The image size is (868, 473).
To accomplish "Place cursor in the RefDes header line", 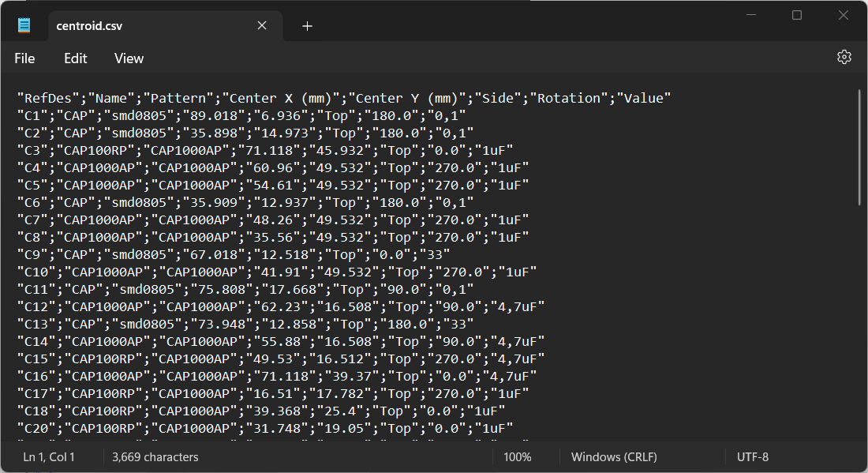I will coord(344,98).
